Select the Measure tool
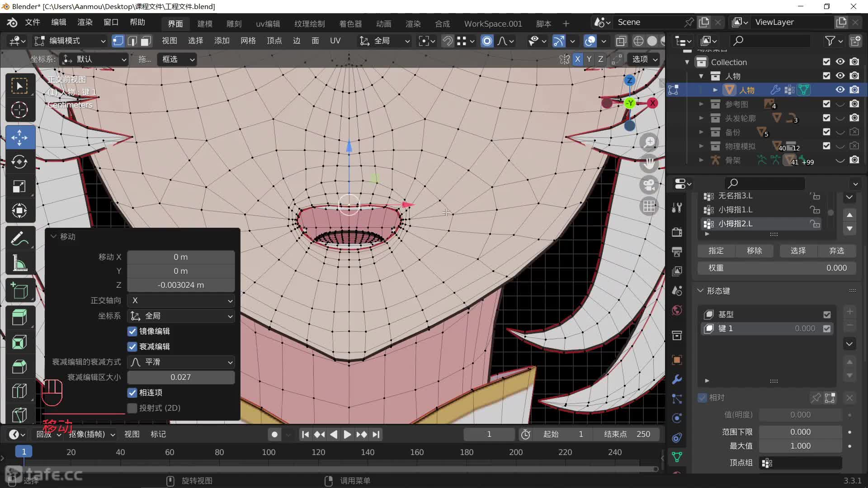The height and width of the screenshot is (488, 868). 19,263
